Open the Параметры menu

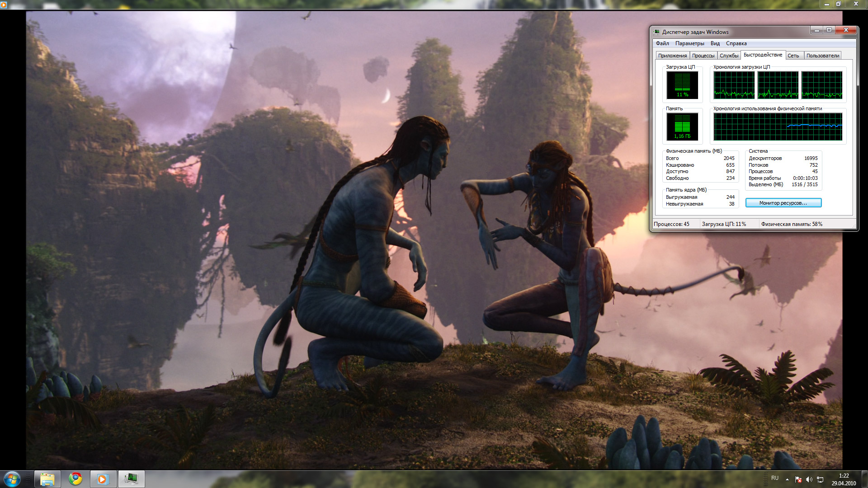coord(689,43)
